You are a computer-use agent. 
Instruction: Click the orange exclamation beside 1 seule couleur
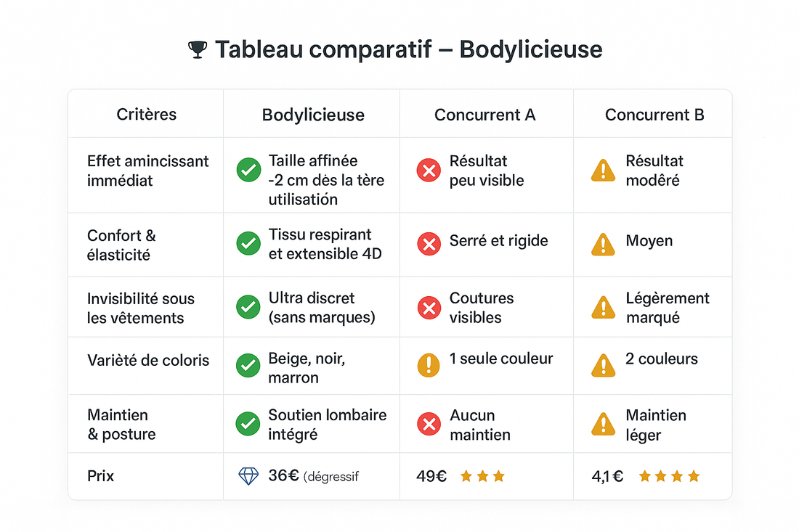(x=429, y=364)
